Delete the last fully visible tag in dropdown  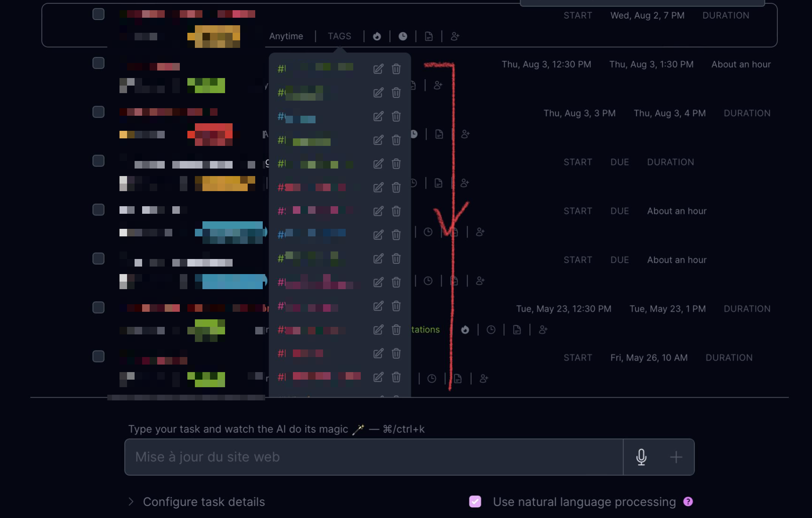(396, 377)
